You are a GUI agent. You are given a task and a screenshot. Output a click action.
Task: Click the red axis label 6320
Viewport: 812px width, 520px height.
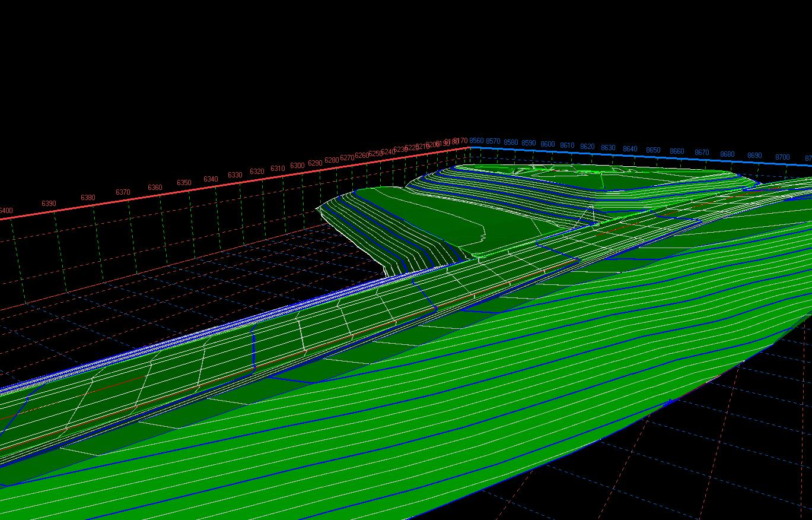click(257, 172)
